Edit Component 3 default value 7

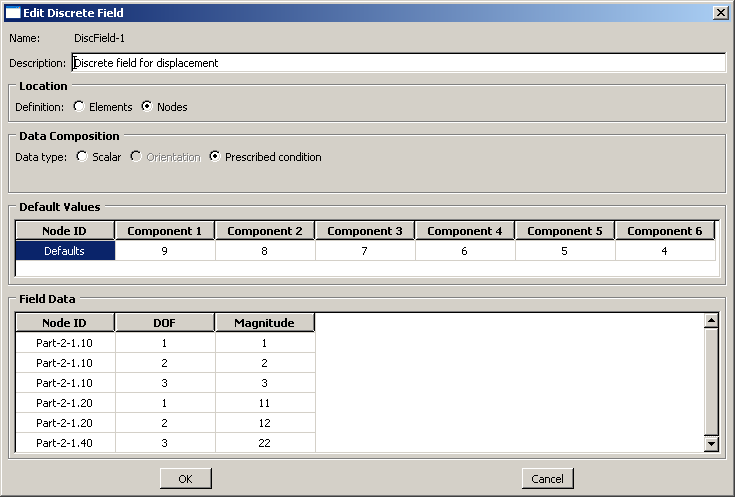[365, 251]
